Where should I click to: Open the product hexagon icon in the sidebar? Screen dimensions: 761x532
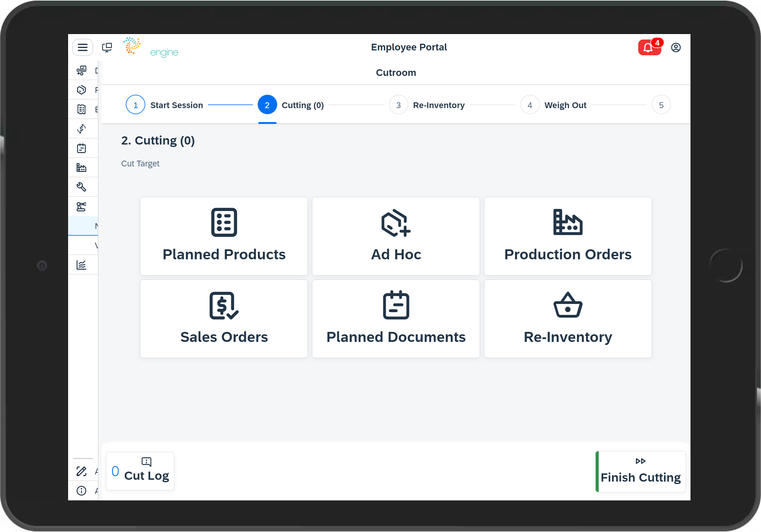click(x=81, y=90)
